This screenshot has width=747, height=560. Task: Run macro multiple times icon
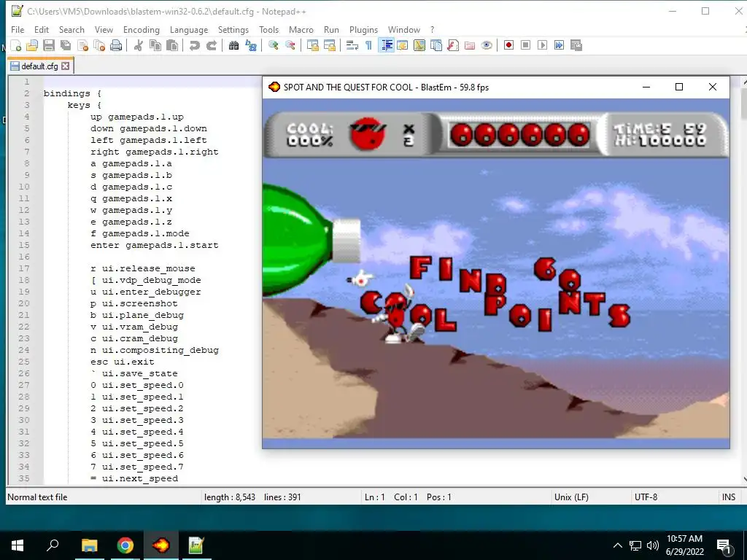click(x=560, y=46)
